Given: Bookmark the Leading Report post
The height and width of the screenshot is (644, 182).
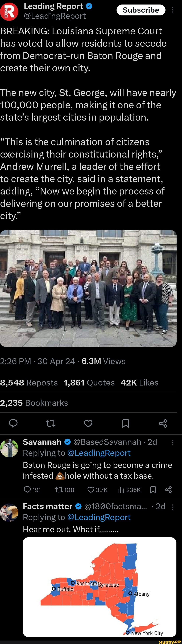Looking at the screenshot, I should (126, 423).
